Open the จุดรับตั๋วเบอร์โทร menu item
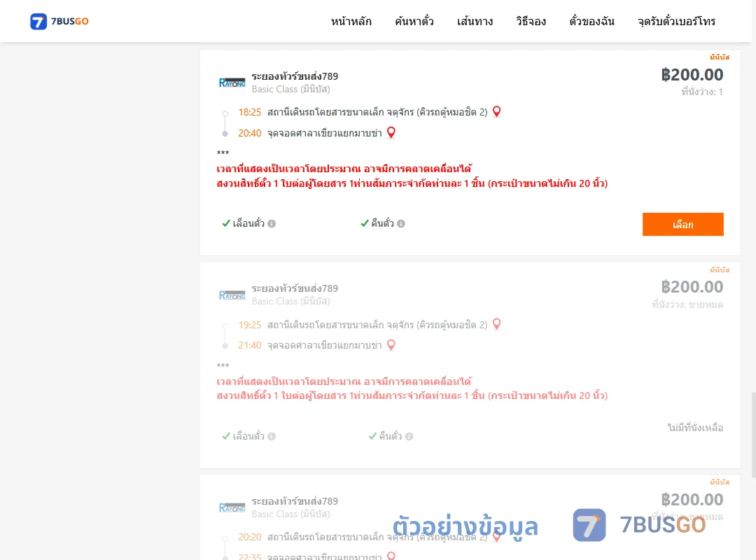The image size is (756, 560). [676, 21]
